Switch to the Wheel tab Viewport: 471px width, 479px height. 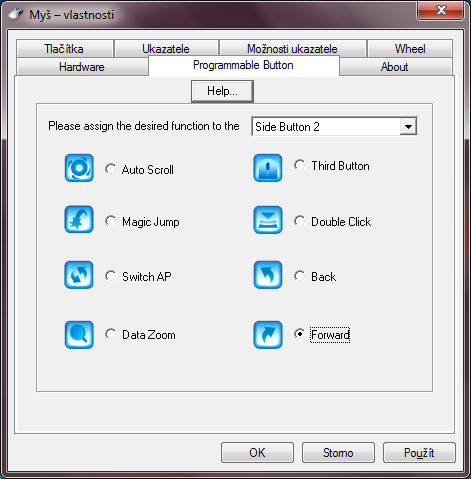410,49
